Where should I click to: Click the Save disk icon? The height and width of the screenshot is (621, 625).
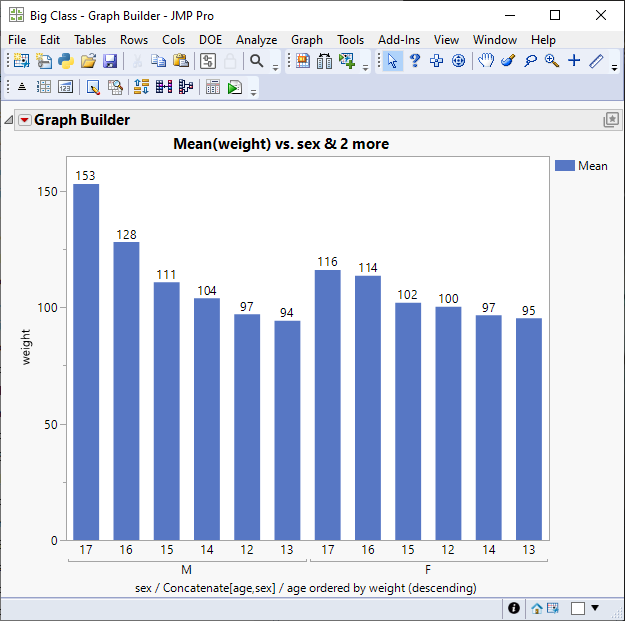(110, 62)
